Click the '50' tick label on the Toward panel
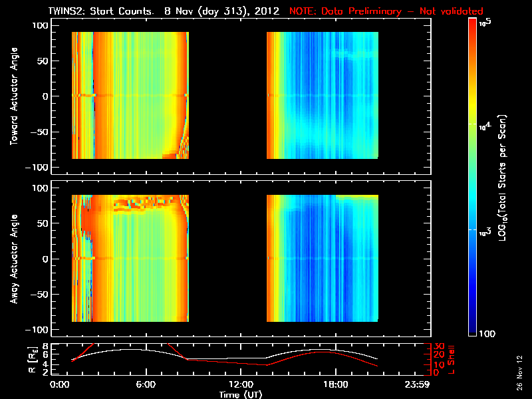The image size is (532, 399). 43,61
